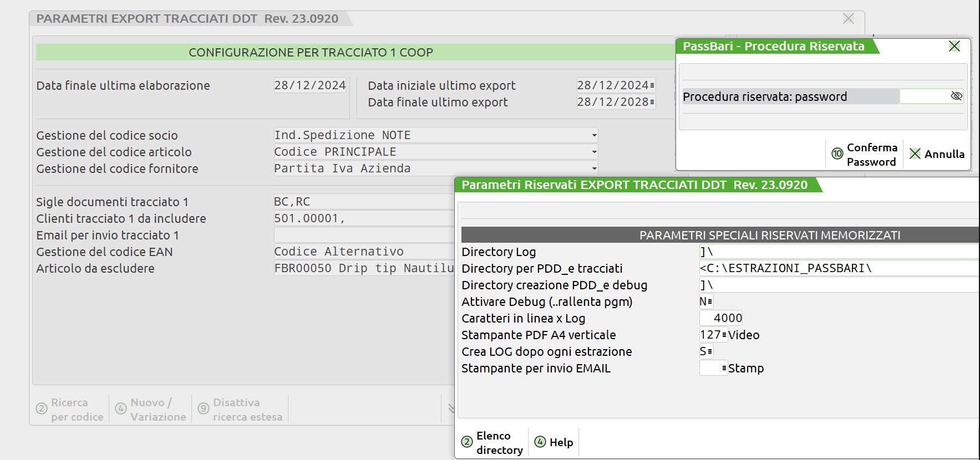
Task: Close the PassBari Procedura Riservata dialog
Action: [x=954, y=47]
